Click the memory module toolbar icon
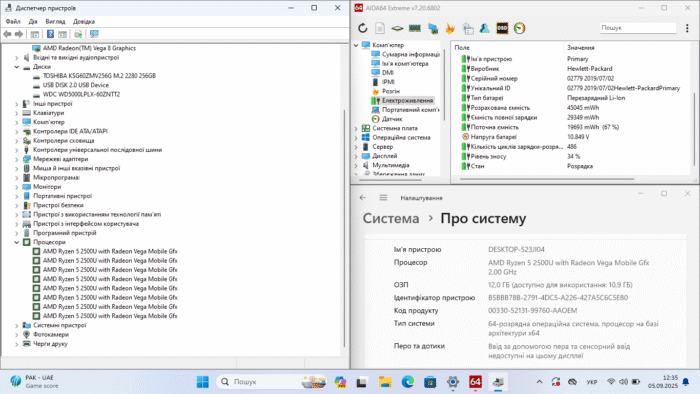 [415, 28]
